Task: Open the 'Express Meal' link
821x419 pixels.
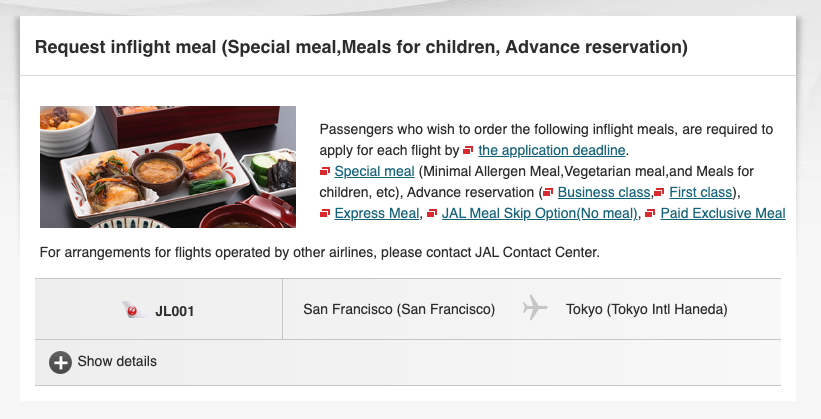Action: coord(376,214)
